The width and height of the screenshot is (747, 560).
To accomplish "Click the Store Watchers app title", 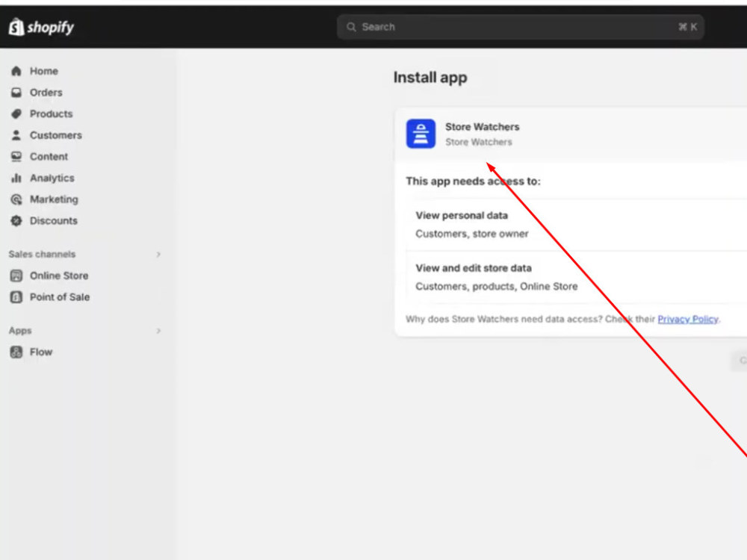I will click(482, 127).
